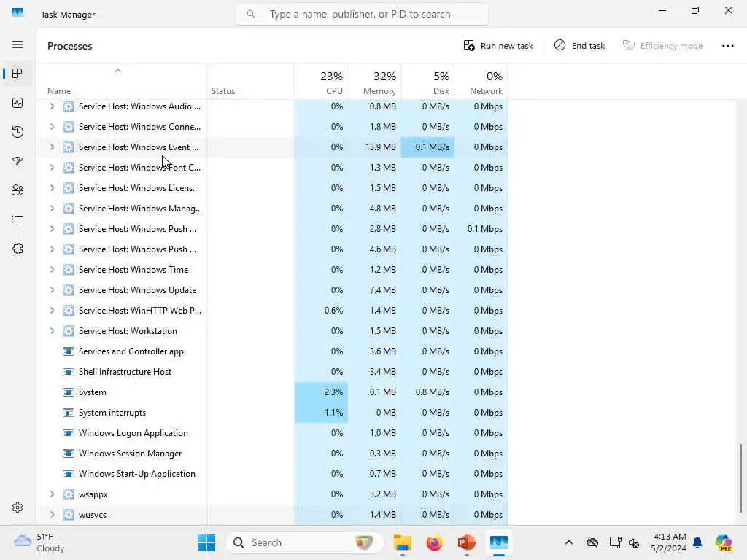Open the hamburger navigation menu
747x560 pixels.
coord(18,44)
